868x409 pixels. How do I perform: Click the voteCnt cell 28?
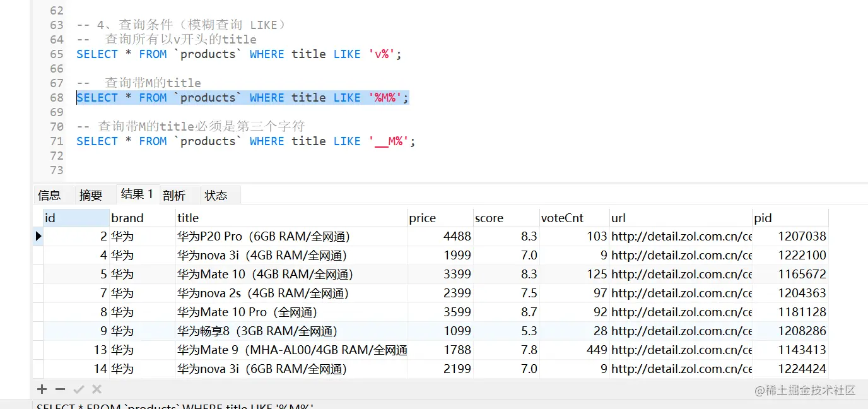pyautogui.click(x=574, y=331)
